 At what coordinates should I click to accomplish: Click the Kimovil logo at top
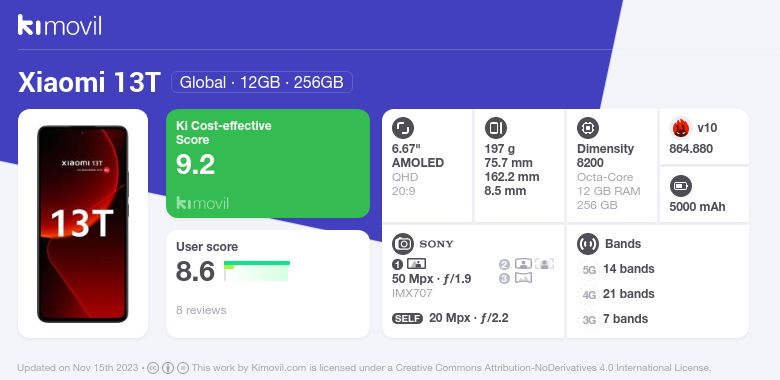click(60, 25)
